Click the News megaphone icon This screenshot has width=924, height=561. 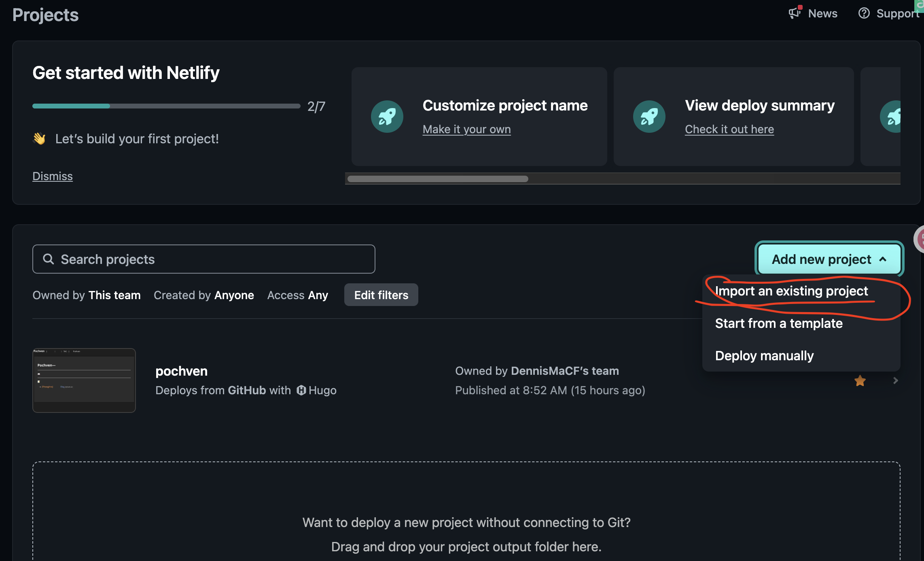coord(795,13)
